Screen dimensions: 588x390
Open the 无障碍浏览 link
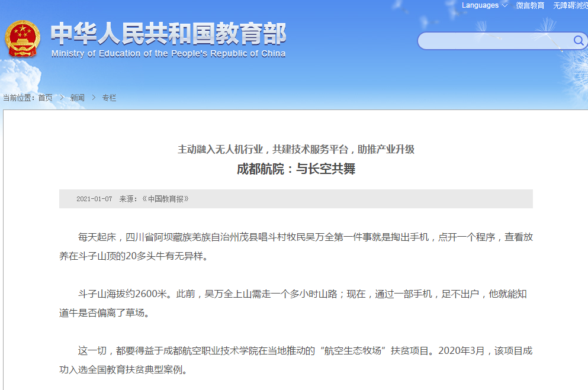click(x=570, y=5)
